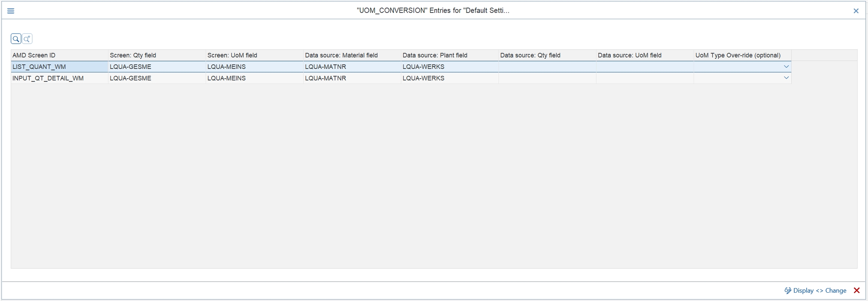Select LQUA-WERKS cell in INPUT_QT_DETAIL_WM row
This screenshot has height=301, width=868.
coord(449,78)
